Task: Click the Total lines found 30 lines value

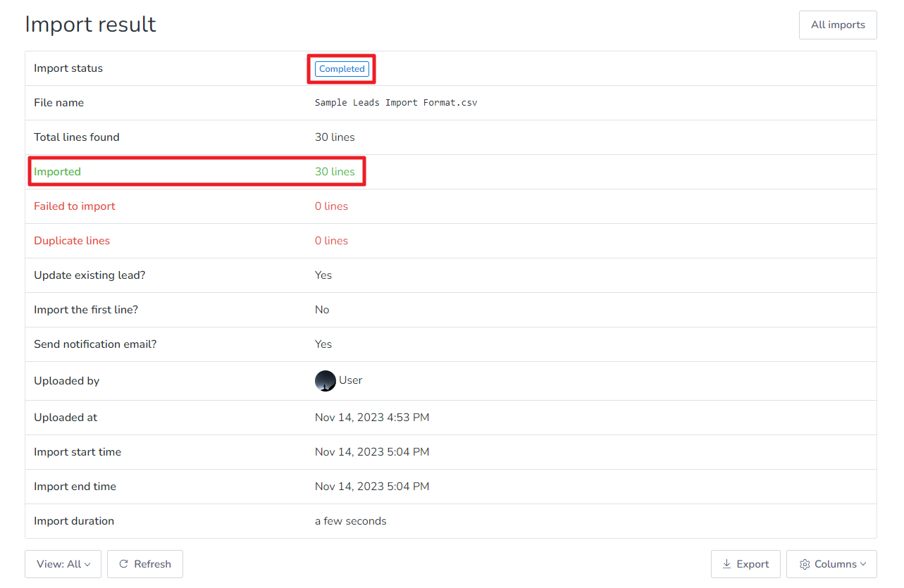Action: (335, 137)
